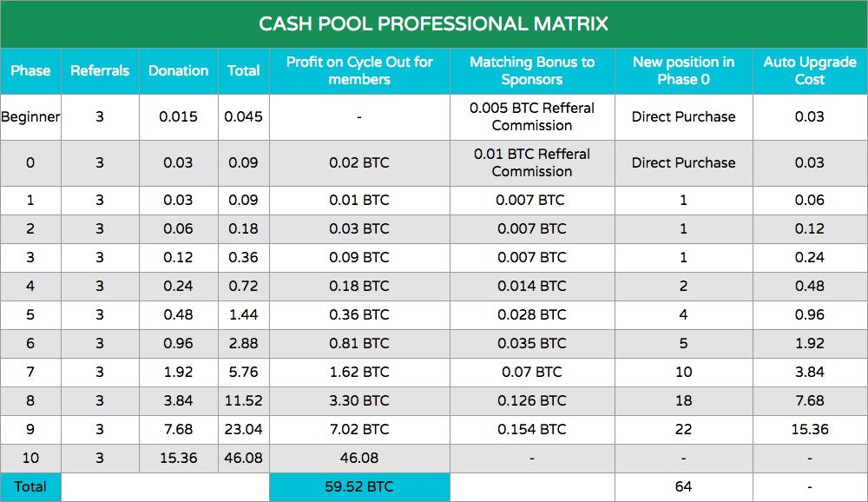Click the CASH POOL PROFESSIONAL MATRIX title
868x502 pixels.
point(433,23)
